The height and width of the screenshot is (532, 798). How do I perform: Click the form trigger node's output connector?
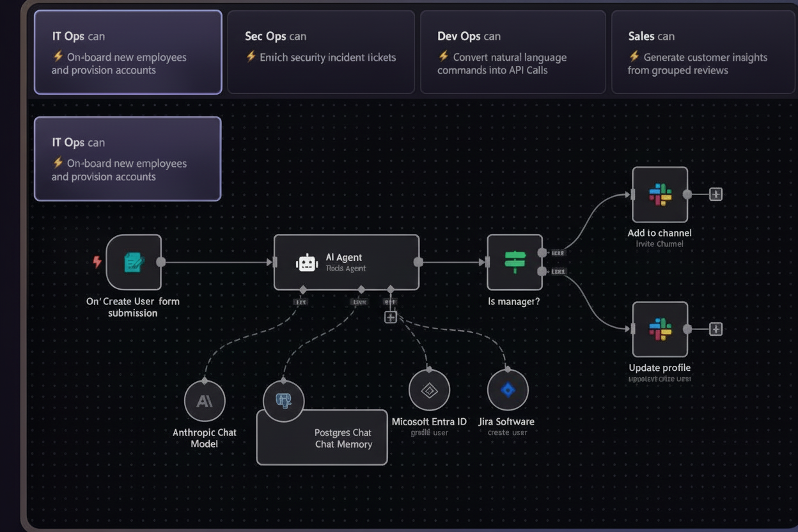pos(161,262)
